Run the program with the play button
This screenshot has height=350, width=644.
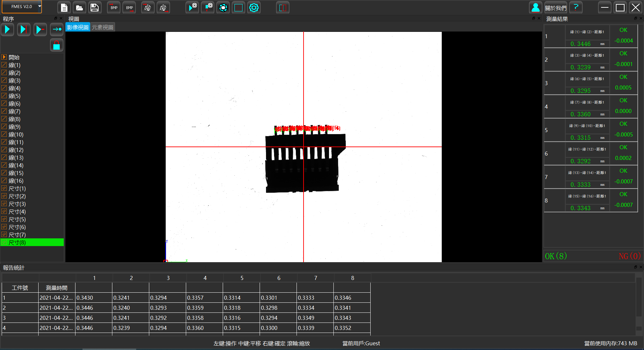point(7,30)
